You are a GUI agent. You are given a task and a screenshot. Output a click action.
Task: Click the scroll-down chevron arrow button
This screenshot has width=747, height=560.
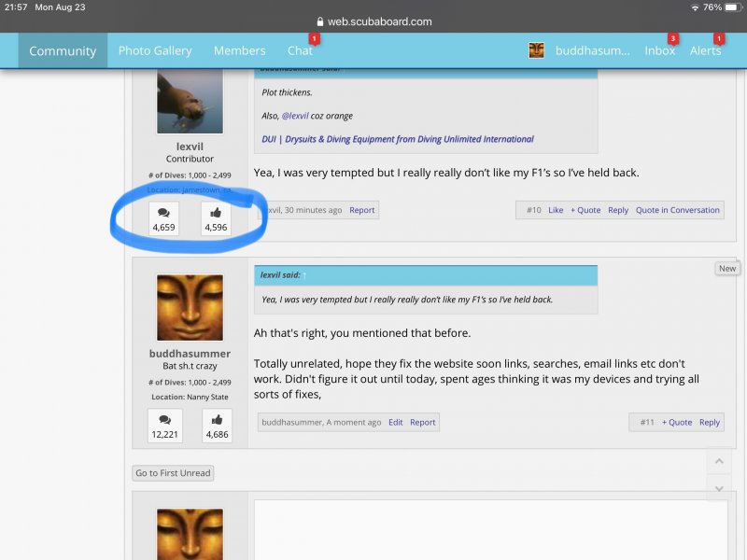point(717,487)
